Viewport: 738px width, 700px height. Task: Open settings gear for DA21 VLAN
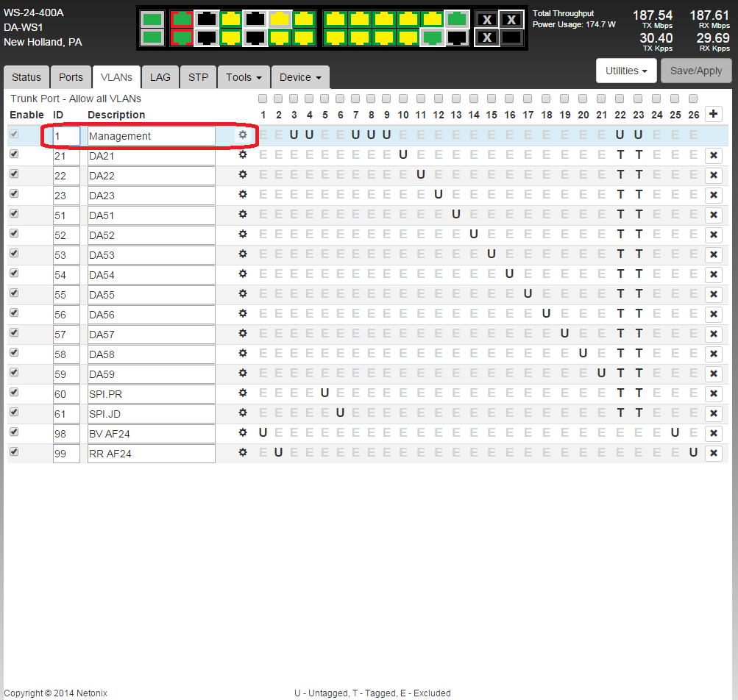click(242, 154)
